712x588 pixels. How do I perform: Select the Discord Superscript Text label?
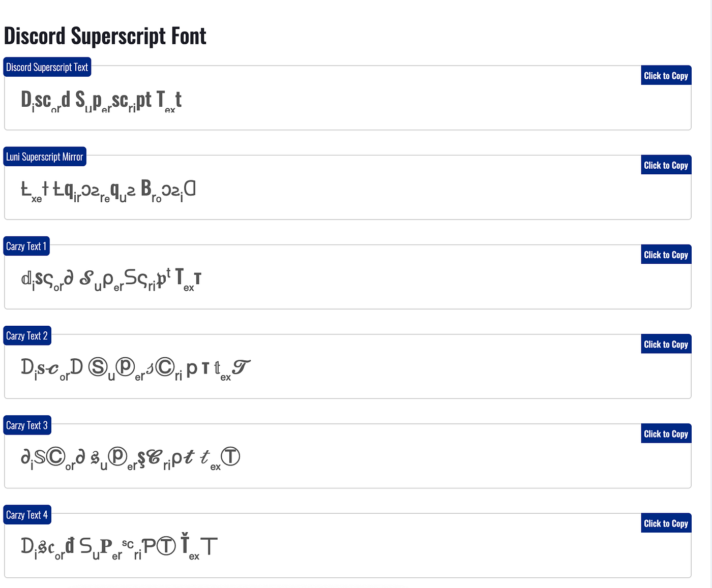click(x=47, y=67)
